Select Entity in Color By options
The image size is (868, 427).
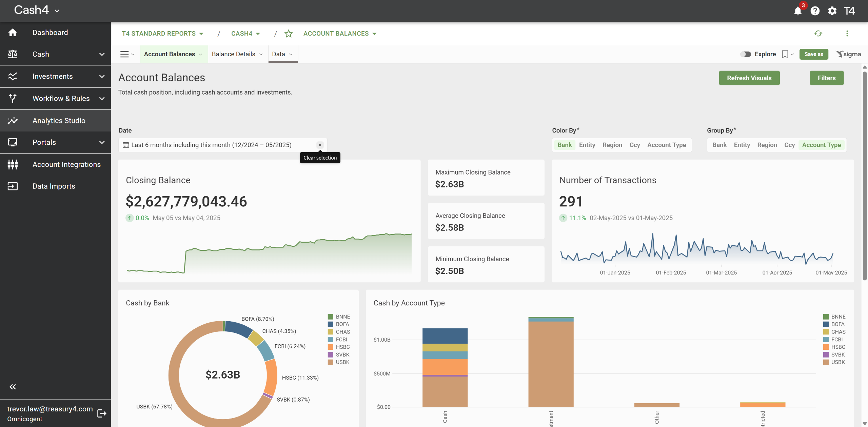[587, 145]
